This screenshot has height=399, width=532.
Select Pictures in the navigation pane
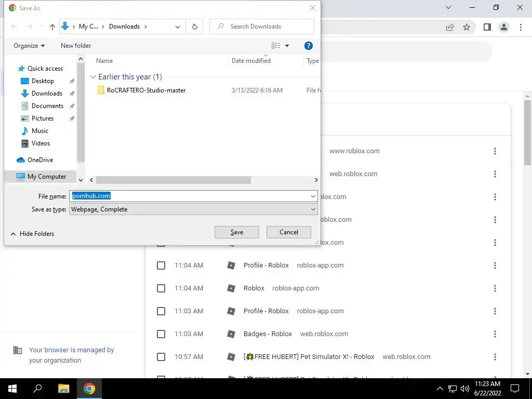coord(43,118)
